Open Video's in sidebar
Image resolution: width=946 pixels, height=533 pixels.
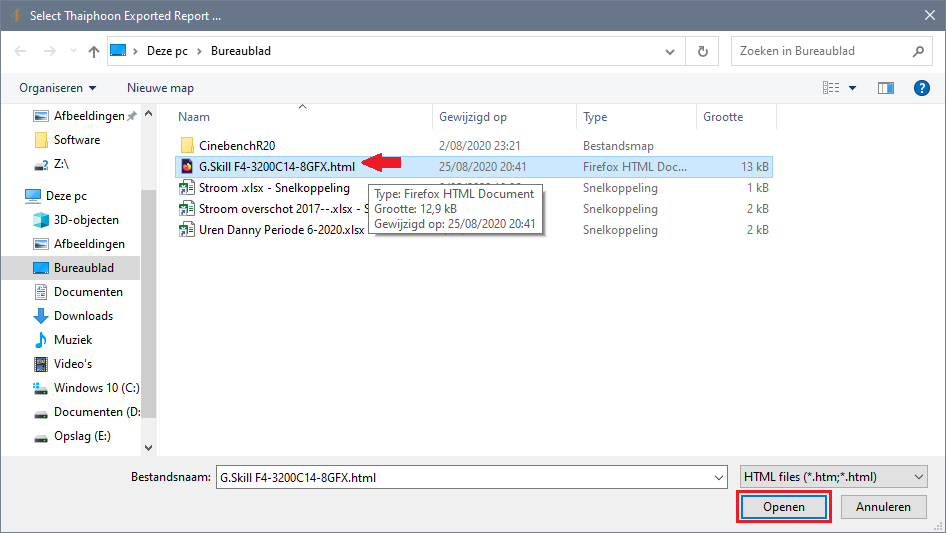click(x=72, y=364)
